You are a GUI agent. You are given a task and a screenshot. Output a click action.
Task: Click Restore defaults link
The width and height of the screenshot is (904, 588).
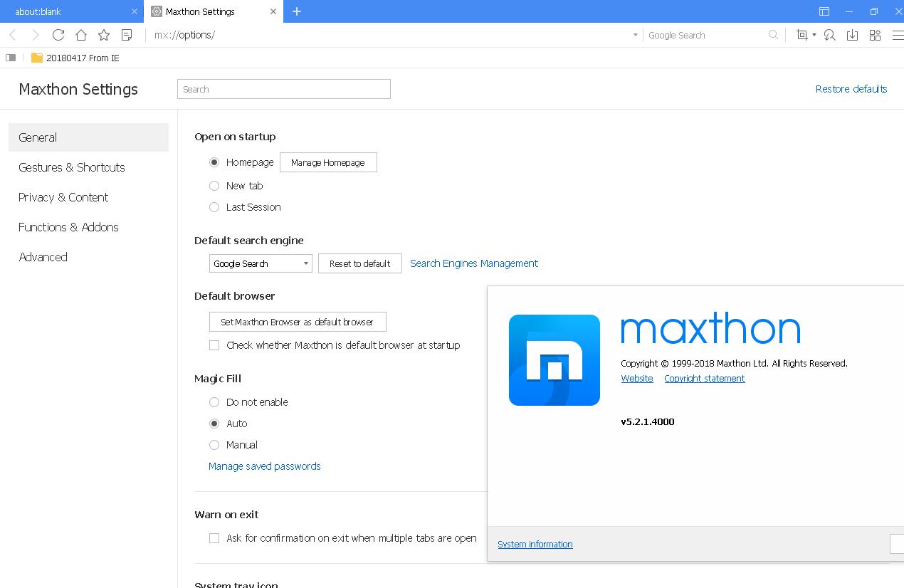851,89
